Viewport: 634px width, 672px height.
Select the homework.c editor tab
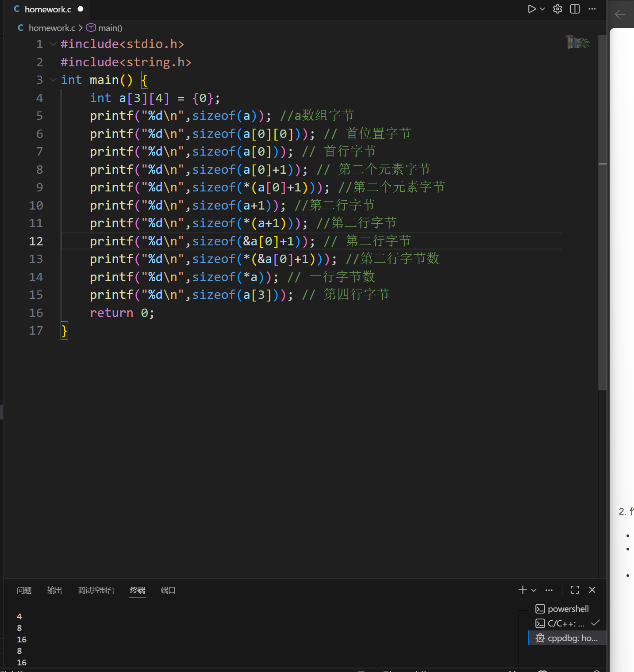pos(48,9)
